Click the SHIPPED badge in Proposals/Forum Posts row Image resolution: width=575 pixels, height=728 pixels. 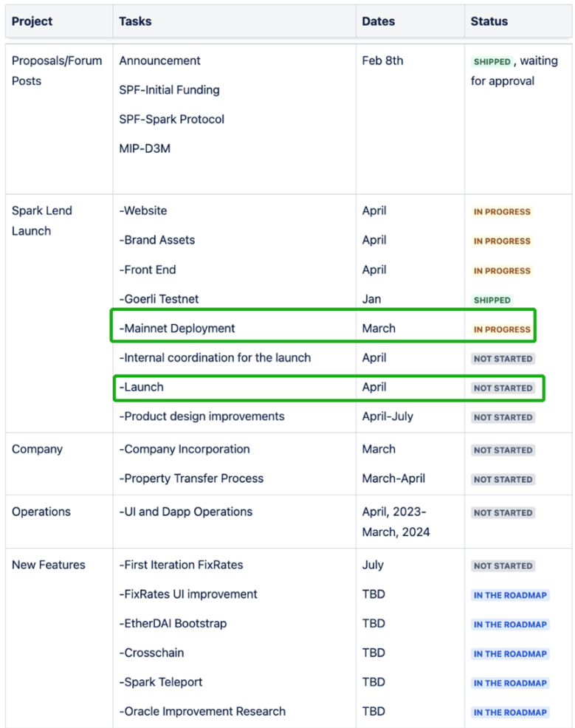[492, 62]
